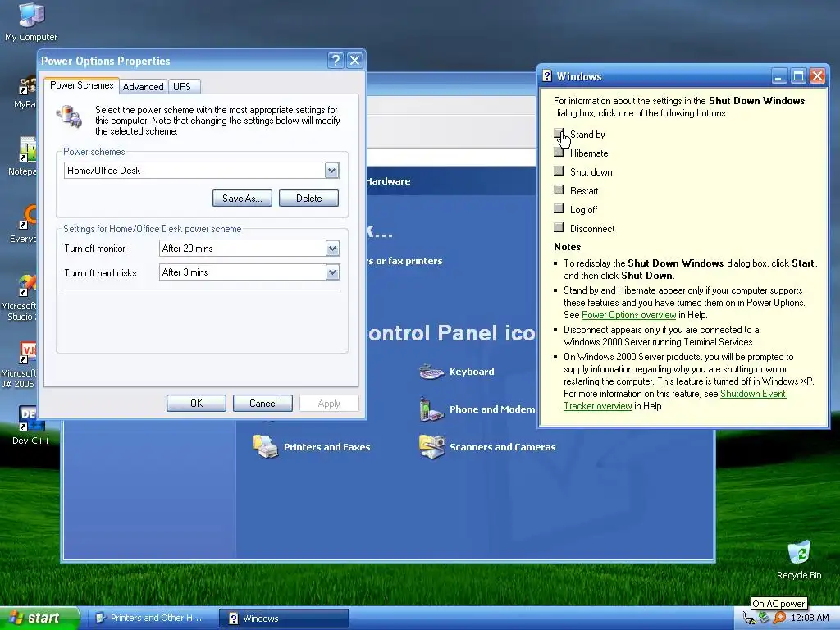Expand the Power schemes dropdown
The image size is (840, 630).
[331, 171]
